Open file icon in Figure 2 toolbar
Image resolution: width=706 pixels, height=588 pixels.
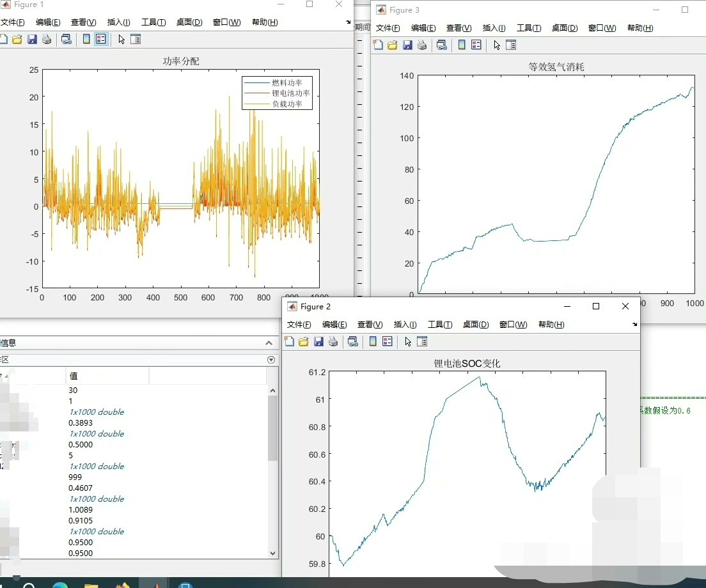pyautogui.click(x=304, y=341)
